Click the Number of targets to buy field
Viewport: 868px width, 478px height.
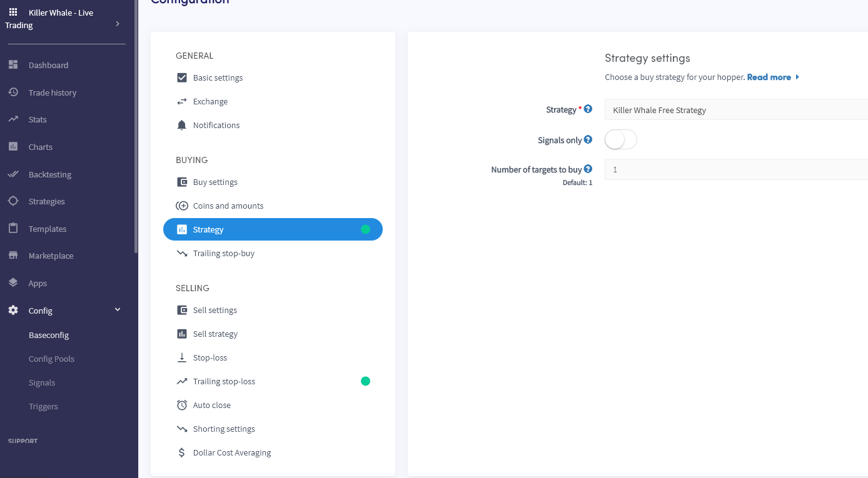click(x=735, y=169)
